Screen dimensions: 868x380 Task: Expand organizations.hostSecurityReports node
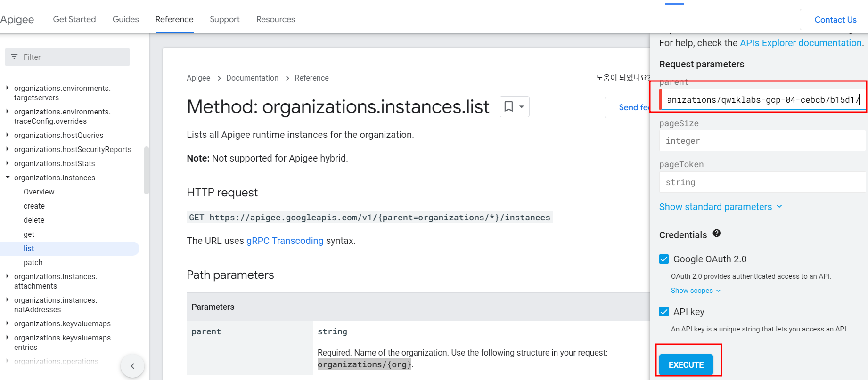[x=7, y=149]
